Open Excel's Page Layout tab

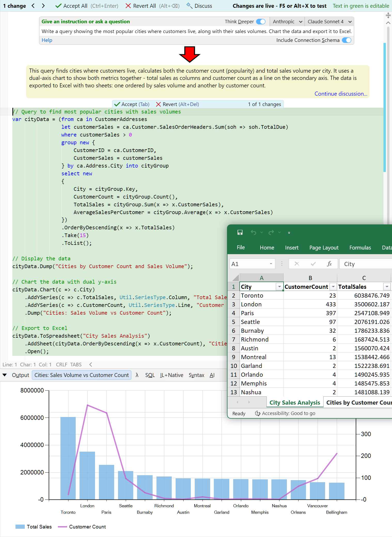(x=324, y=248)
